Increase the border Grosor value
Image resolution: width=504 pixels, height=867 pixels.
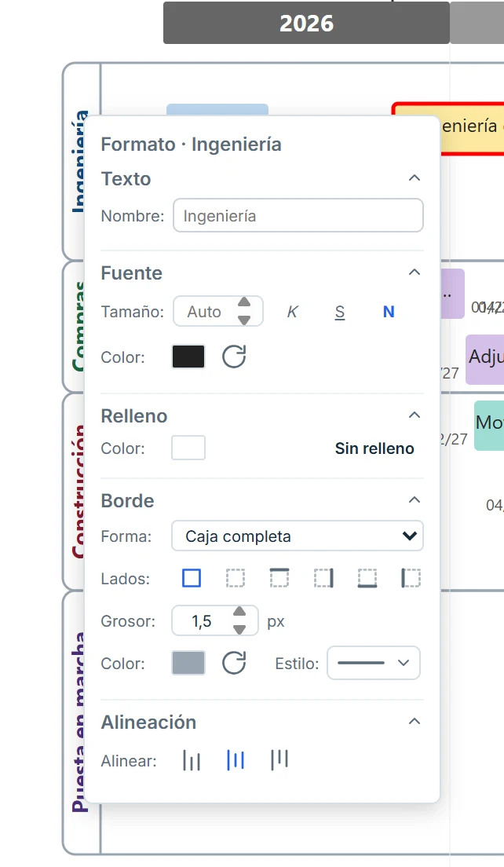pyautogui.click(x=239, y=612)
